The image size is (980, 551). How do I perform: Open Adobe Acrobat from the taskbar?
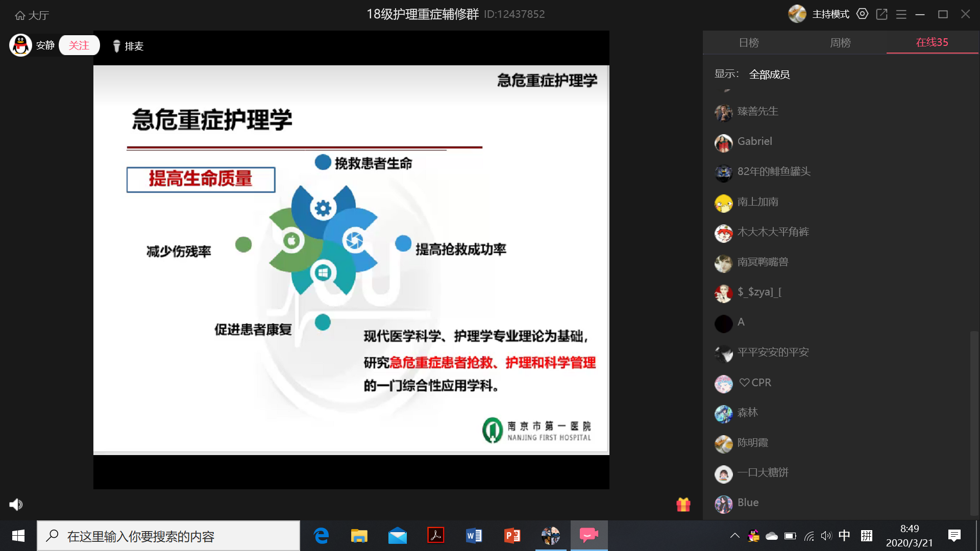point(435,536)
